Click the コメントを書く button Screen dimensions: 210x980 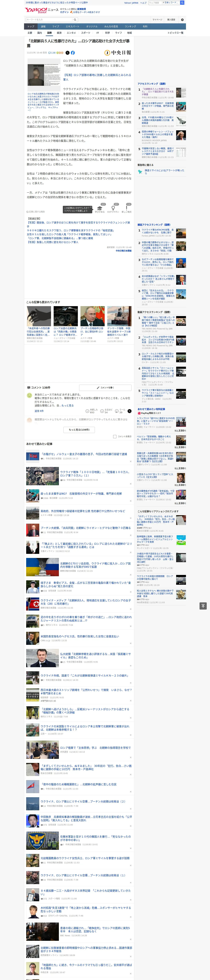pyautogui.click(x=105, y=387)
